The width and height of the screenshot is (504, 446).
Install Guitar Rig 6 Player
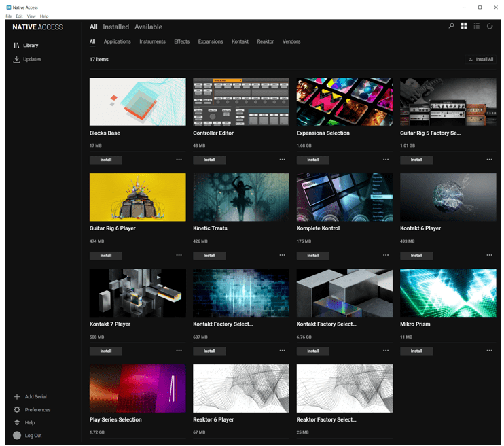click(x=106, y=256)
